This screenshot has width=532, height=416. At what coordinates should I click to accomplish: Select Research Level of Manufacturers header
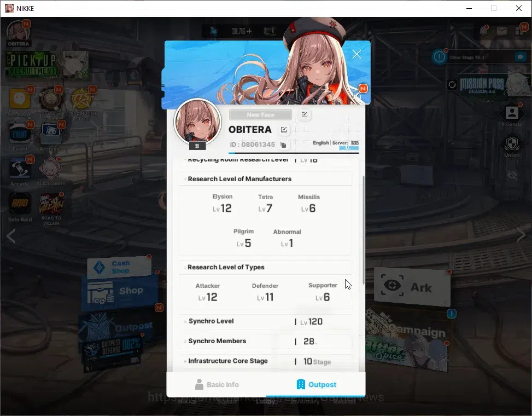click(265, 179)
